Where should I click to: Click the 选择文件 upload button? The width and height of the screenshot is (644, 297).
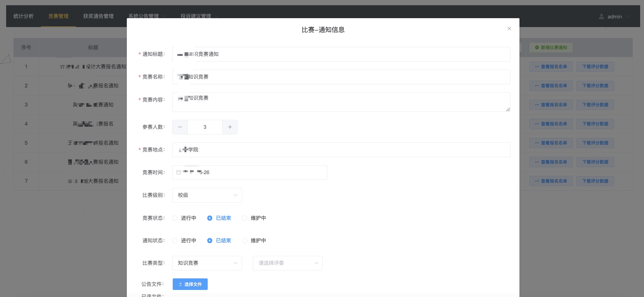click(x=190, y=284)
